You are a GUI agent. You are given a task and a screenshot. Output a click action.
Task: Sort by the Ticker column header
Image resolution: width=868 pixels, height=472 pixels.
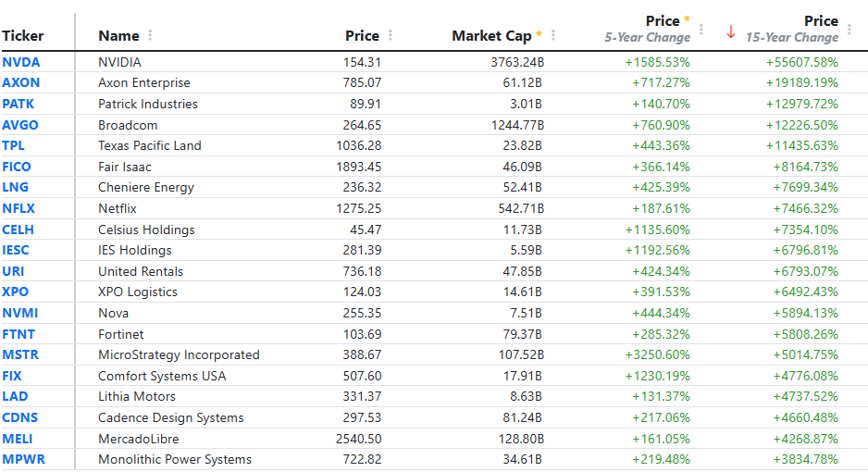[23, 36]
